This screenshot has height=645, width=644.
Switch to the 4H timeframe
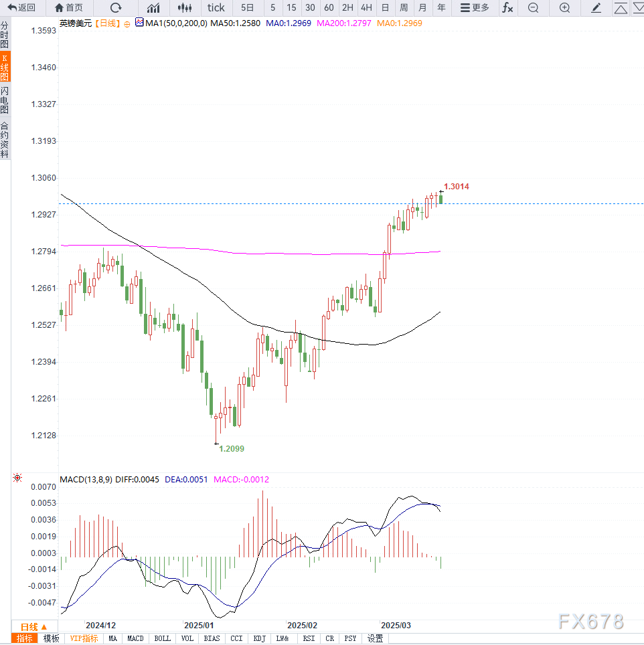tap(366, 8)
